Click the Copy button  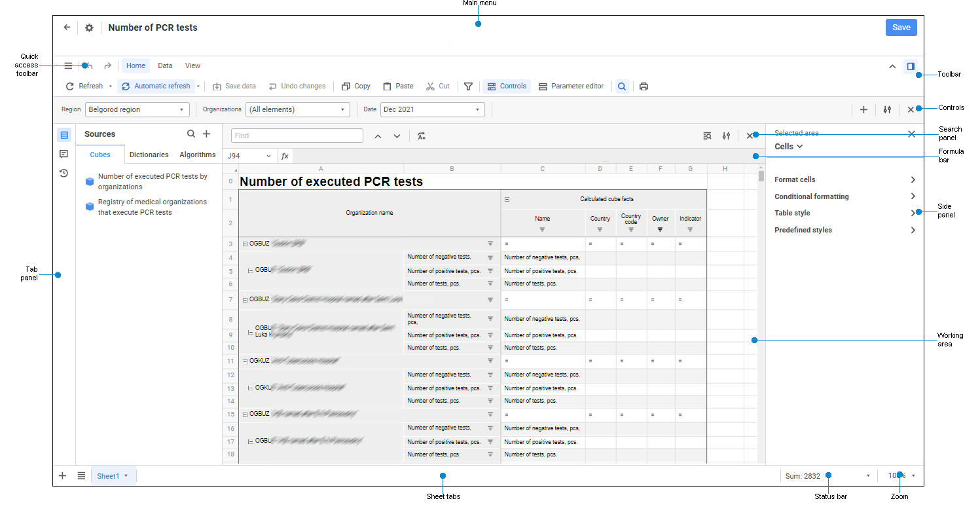(356, 86)
